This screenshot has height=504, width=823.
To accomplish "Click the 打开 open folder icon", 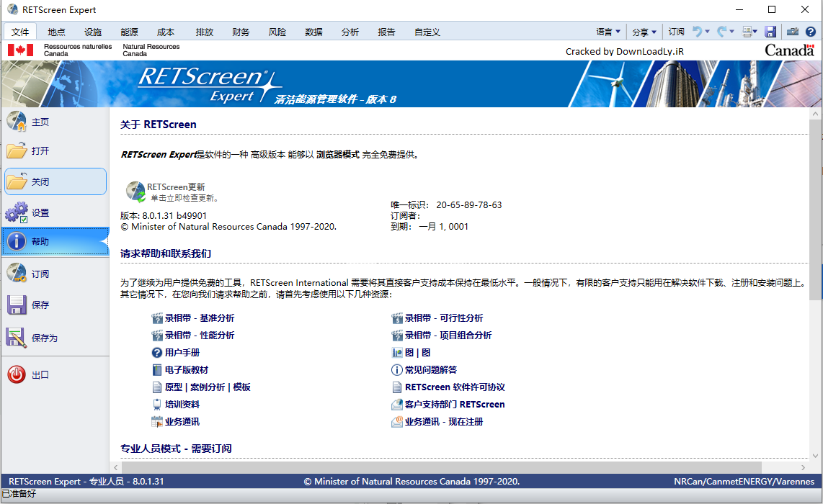I will 17,151.
